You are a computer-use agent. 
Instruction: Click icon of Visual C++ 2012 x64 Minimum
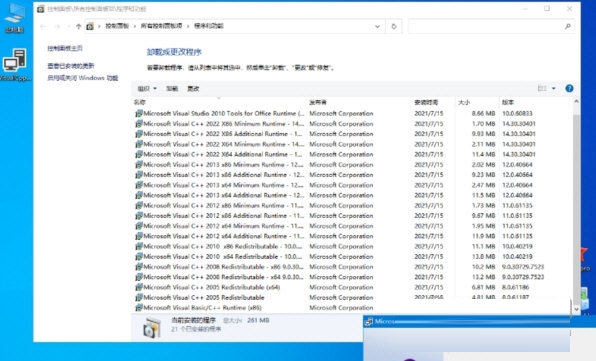[139, 226]
